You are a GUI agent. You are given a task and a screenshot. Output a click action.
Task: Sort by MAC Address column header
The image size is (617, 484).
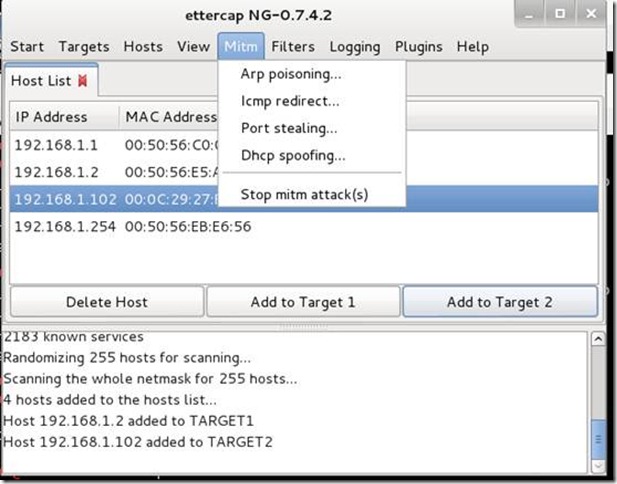click(x=171, y=117)
